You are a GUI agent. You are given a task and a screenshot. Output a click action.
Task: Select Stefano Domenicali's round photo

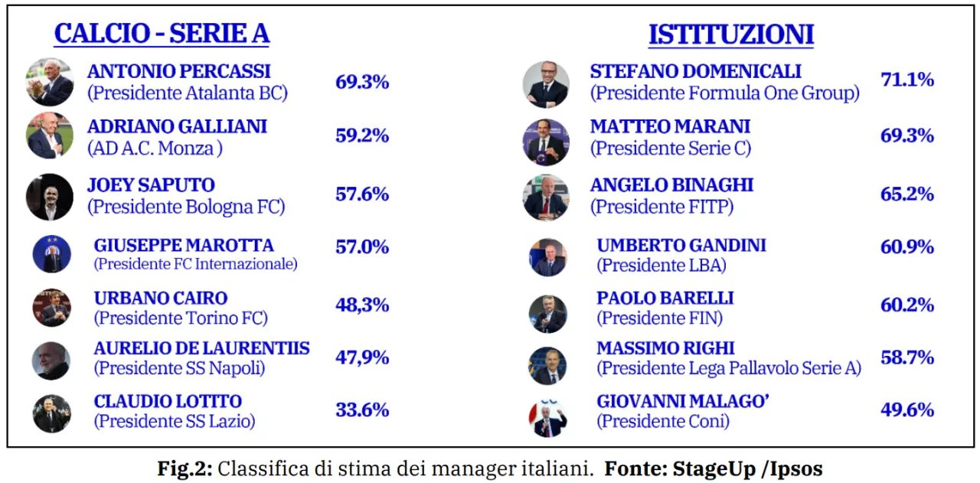tap(546, 84)
